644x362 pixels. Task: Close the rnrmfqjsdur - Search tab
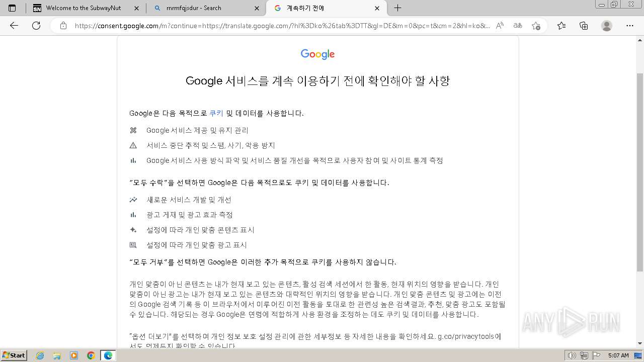tap(257, 8)
